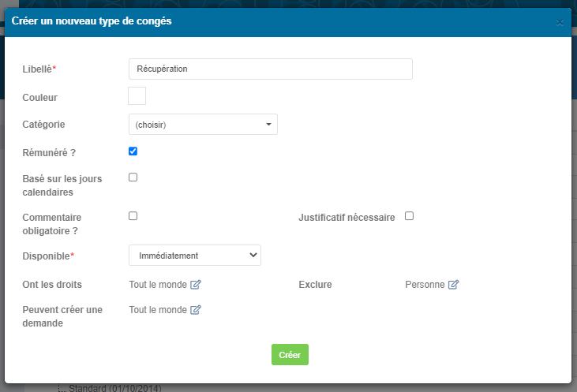Click the edit icon next to Personne
The image size is (577, 392).
(x=453, y=284)
